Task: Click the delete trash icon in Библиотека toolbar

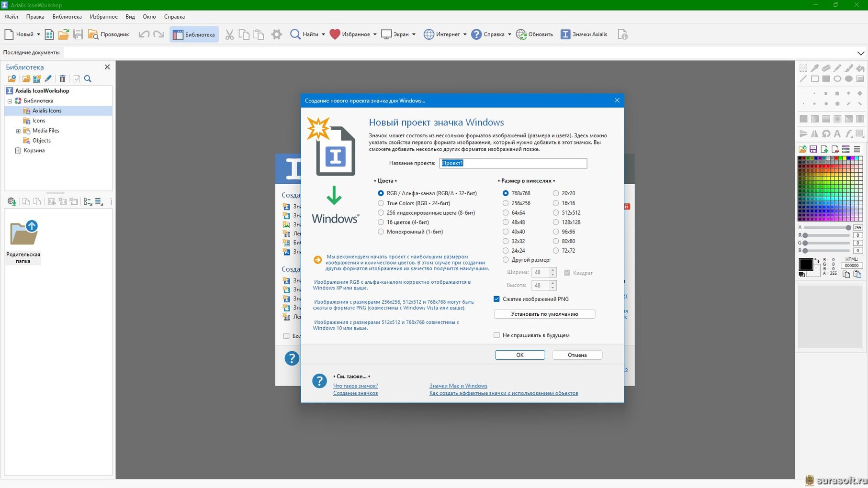Action: point(62,79)
